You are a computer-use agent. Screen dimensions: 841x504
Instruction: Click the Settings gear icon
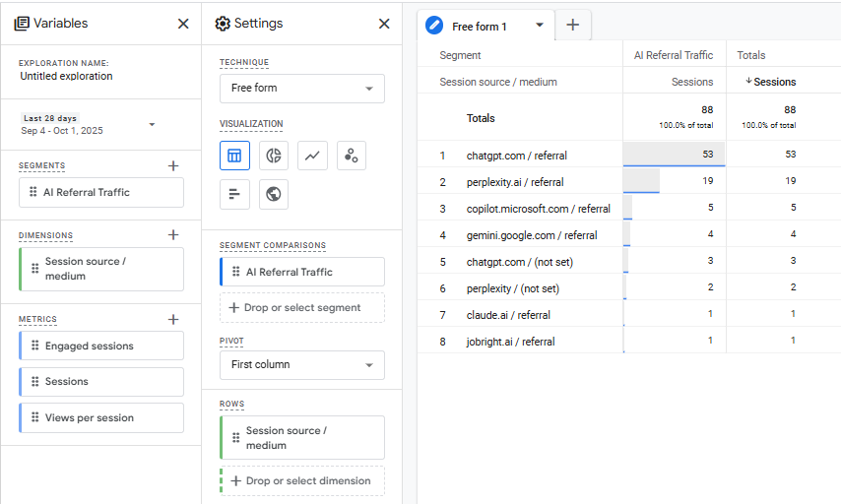click(x=223, y=24)
